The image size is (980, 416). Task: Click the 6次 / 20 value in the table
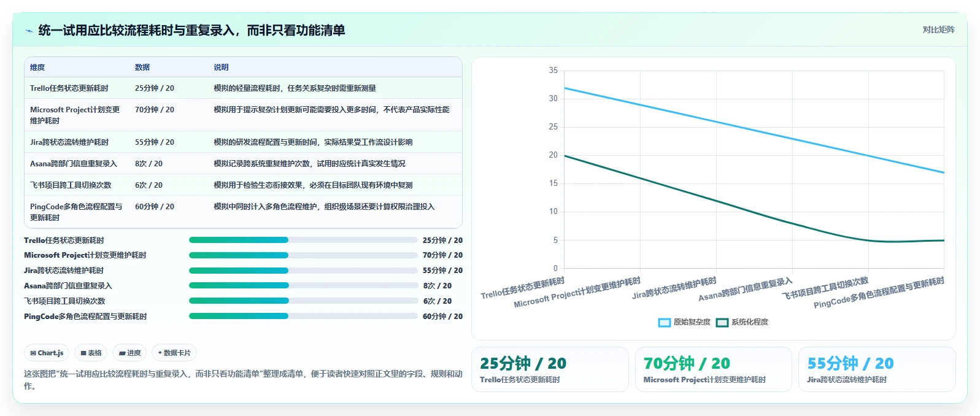pyautogui.click(x=149, y=185)
